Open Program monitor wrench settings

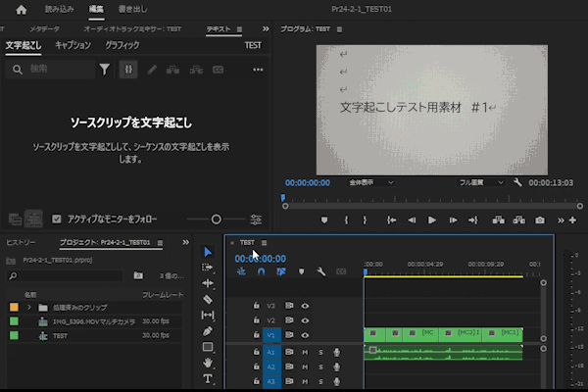point(517,182)
